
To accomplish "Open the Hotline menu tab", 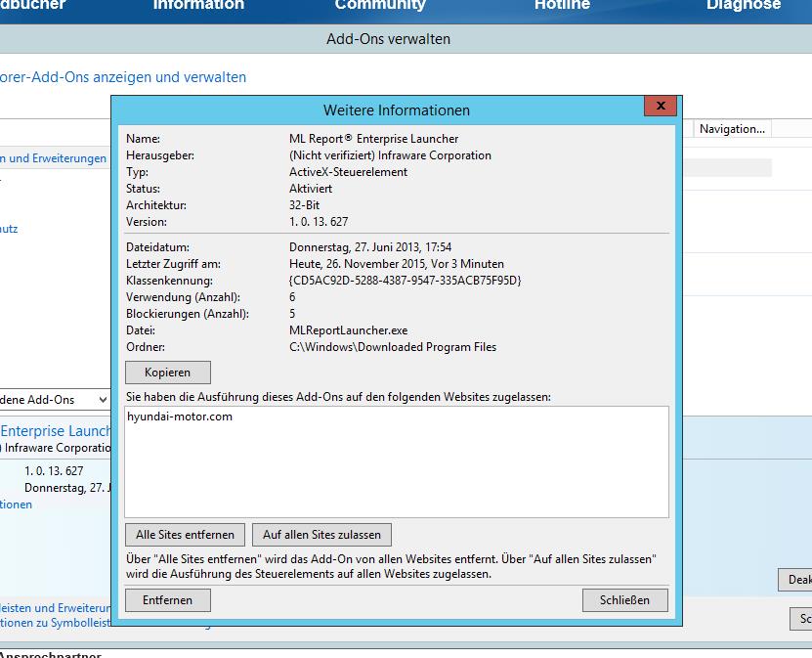I will coord(562,5).
